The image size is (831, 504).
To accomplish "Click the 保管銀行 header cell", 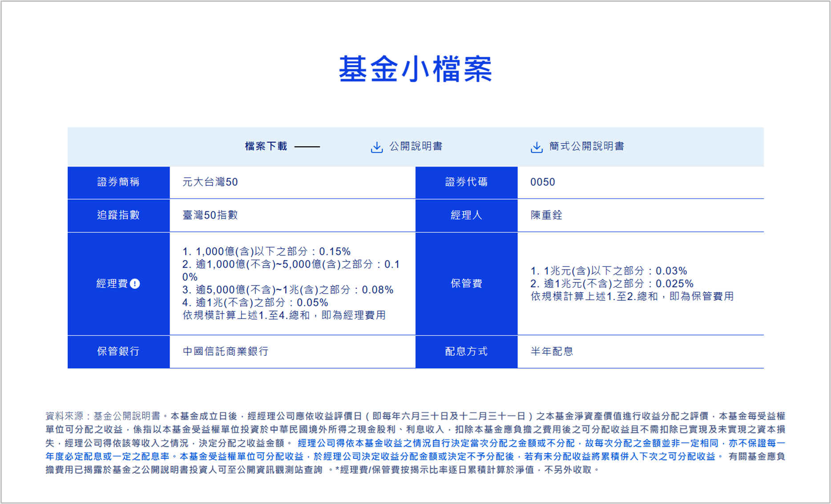I will click(x=118, y=351).
